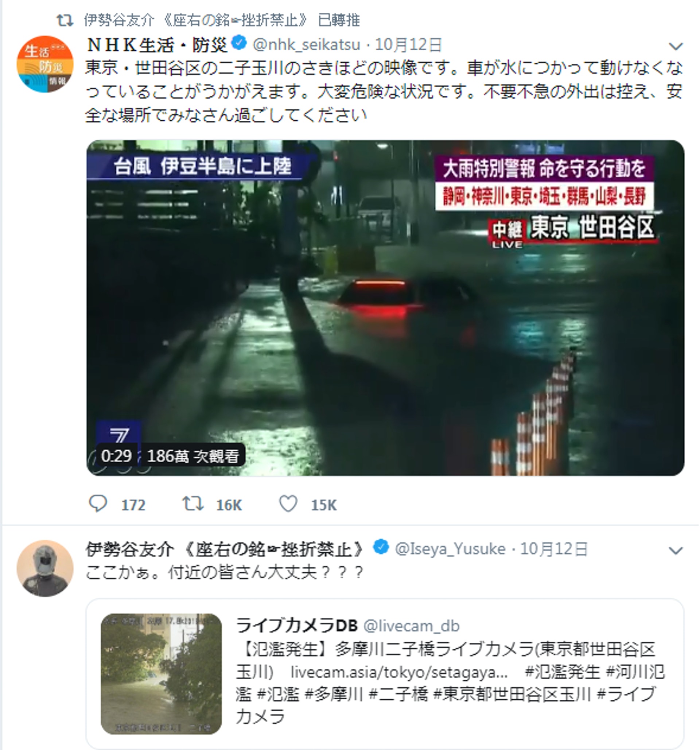Open NHK 生活・防災 profile avatar
Viewport: 700px width, 750px height.
click(x=45, y=64)
